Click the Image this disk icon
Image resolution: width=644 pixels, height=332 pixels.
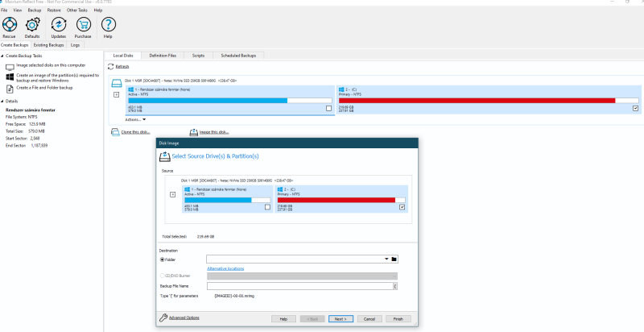coord(194,132)
